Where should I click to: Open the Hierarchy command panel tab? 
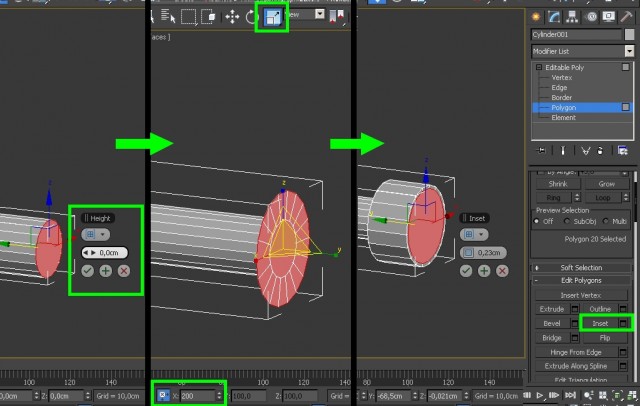(x=572, y=17)
